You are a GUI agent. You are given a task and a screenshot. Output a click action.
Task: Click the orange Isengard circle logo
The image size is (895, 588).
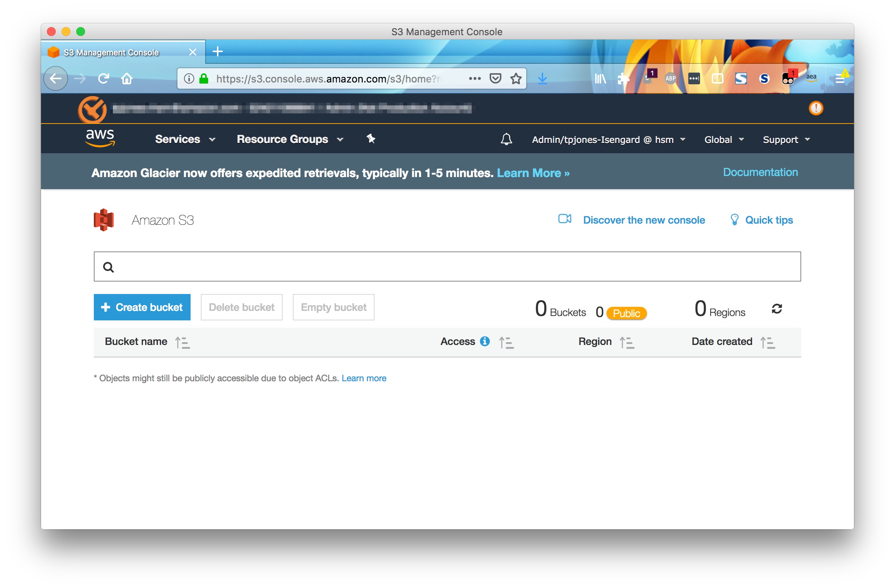click(x=92, y=110)
